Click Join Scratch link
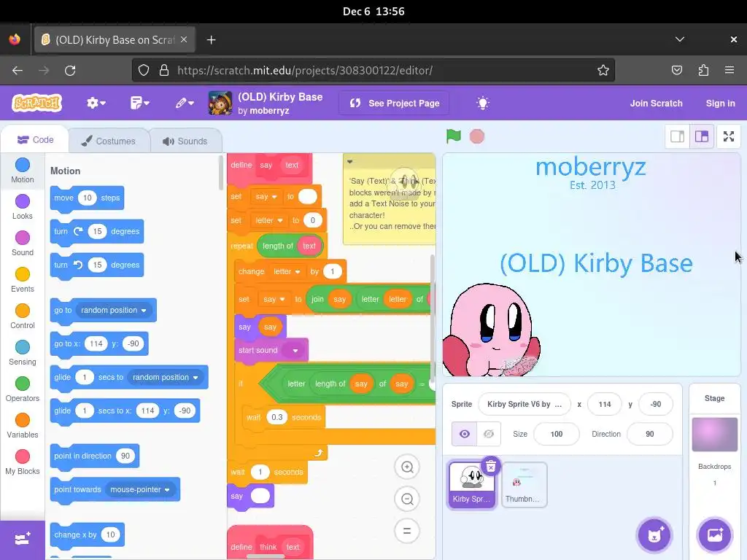 pos(656,104)
